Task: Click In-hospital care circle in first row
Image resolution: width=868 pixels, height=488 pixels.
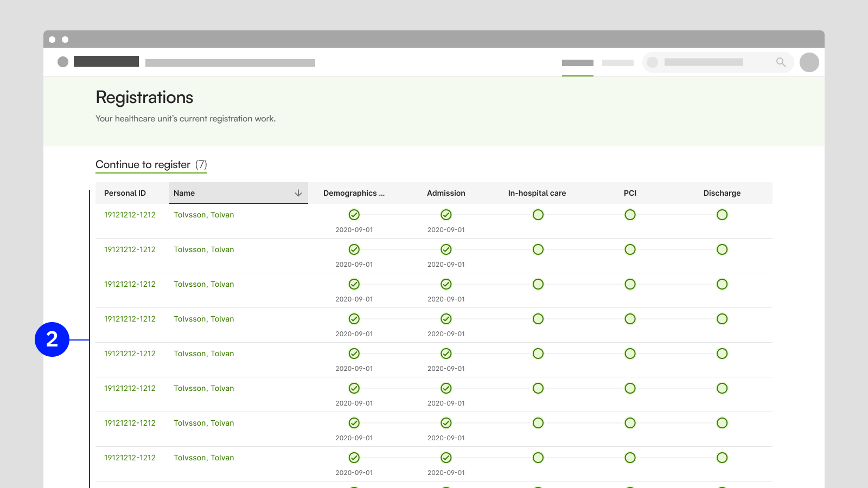Action: tap(538, 215)
